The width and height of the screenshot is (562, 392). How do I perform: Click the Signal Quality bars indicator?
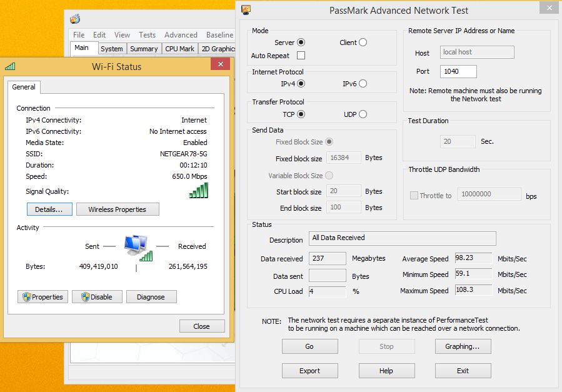tap(199, 190)
